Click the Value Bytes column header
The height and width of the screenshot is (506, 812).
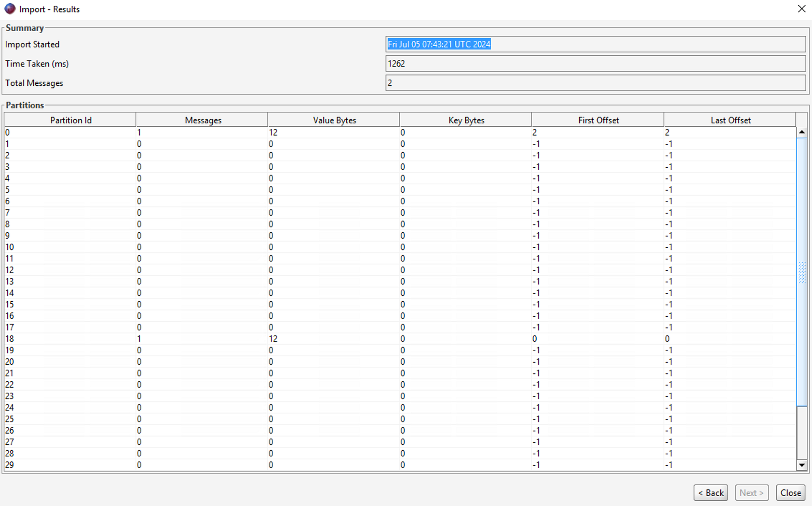coord(334,120)
